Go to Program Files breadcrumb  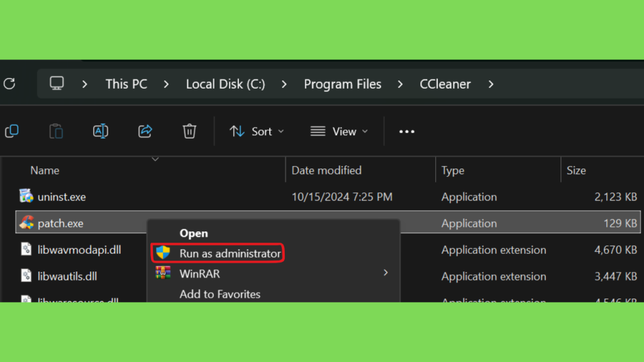[343, 84]
